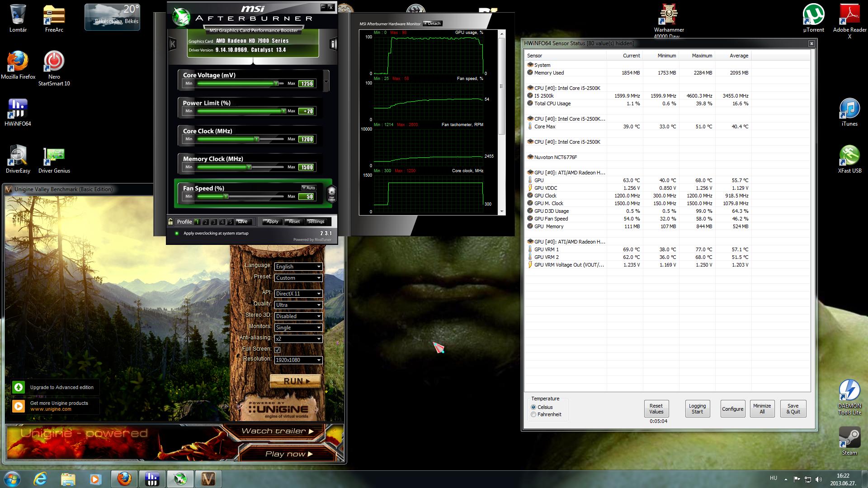Screen dimensions: 868x488
Task: Open Windows Explorer from the taskbar
Action: coord(68,479)
